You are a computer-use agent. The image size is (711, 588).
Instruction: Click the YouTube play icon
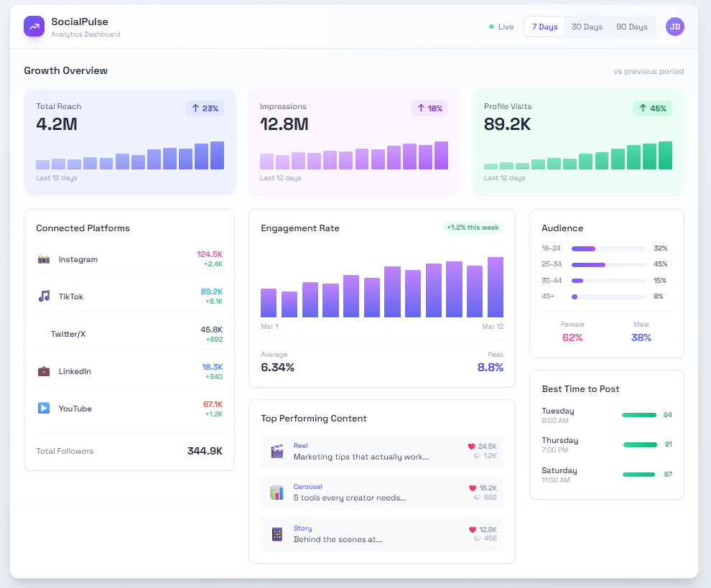point(44,409)
